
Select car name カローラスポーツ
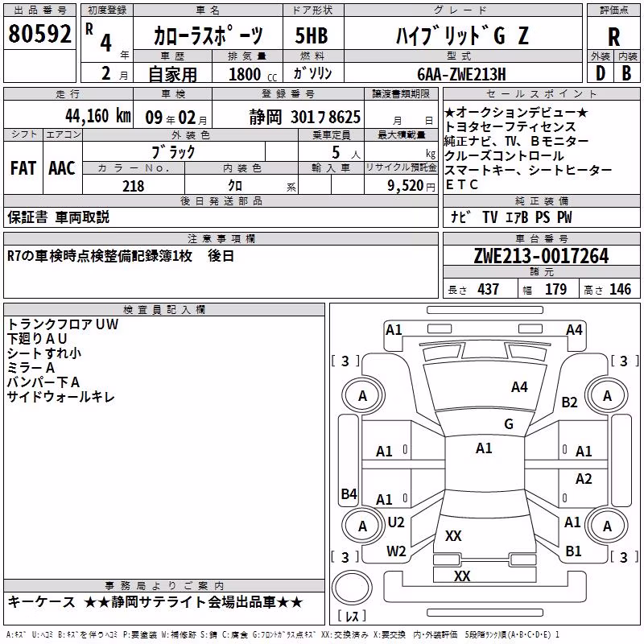pos(208,35)
